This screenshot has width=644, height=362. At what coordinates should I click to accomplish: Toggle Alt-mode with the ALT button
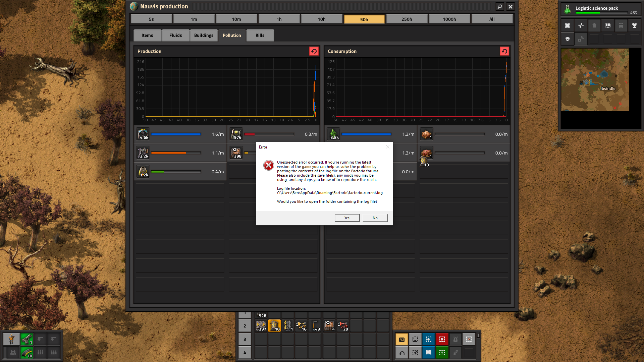402,339
